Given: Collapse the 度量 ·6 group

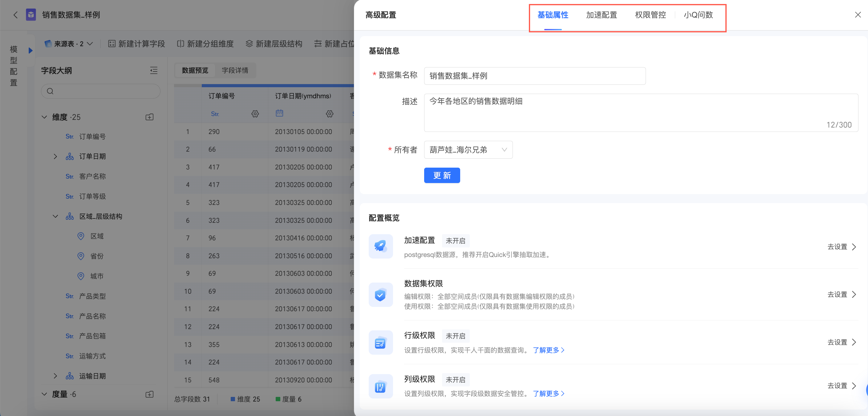Looking at the screenshot, I should click(44, 394).
